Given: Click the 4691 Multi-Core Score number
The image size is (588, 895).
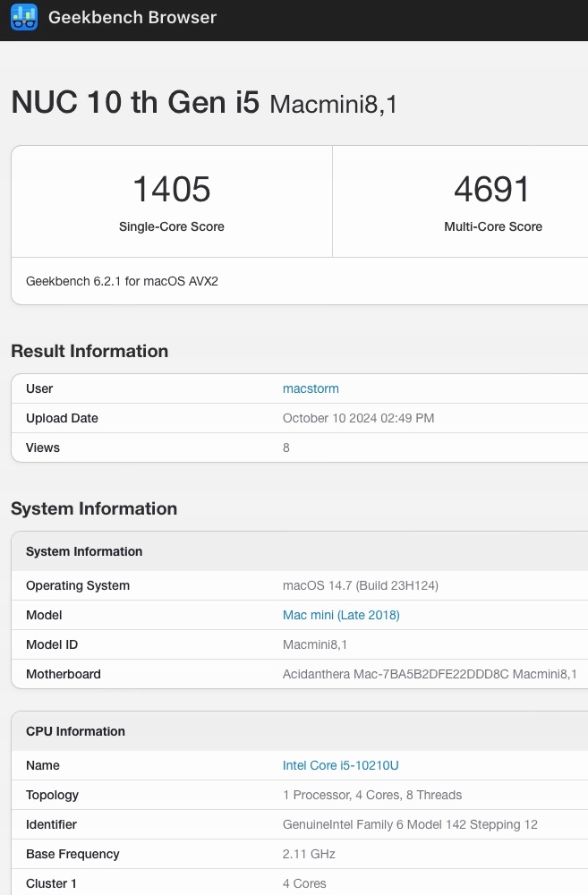Looking at the screenshot, I should point(492,190).
